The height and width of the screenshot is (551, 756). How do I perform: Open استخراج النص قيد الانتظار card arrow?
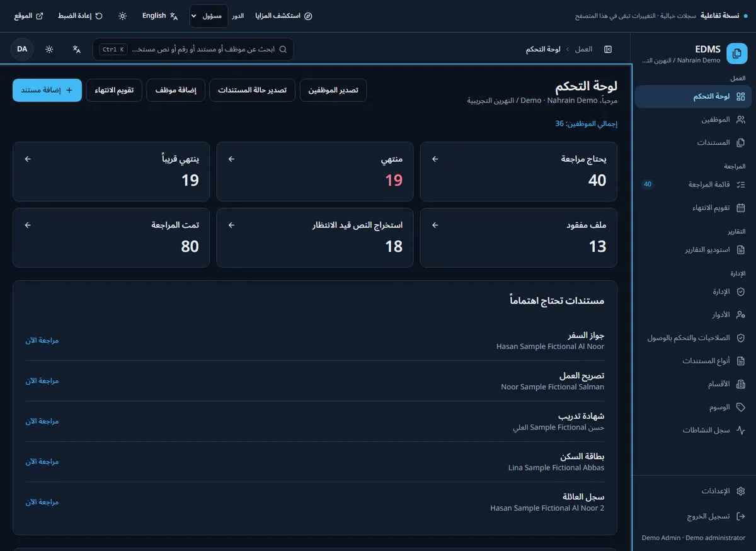coord(231,225)
